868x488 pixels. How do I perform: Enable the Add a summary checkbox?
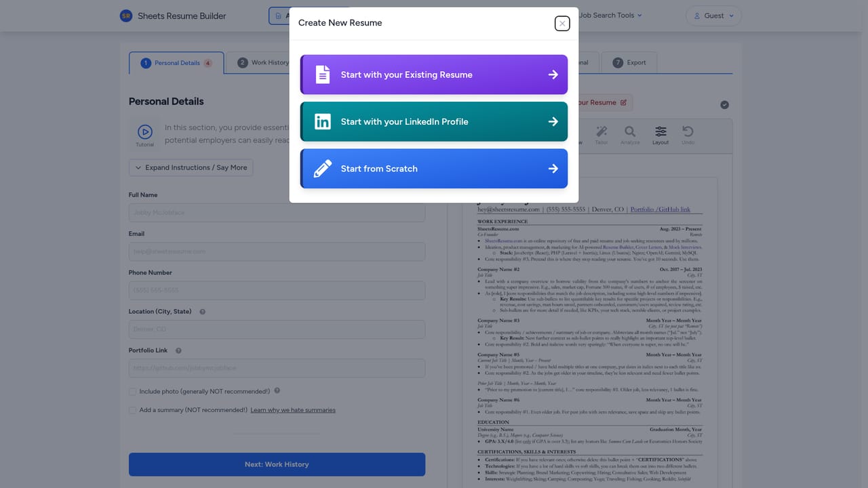click(x=132, y=410)
